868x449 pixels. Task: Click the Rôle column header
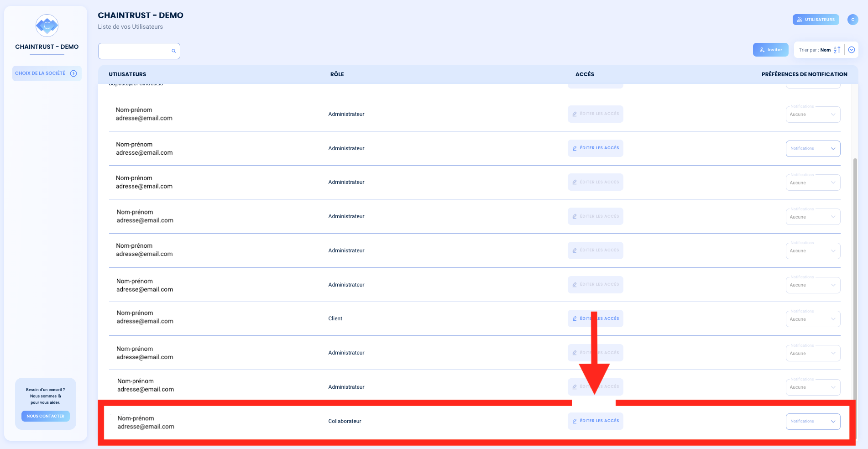337,74
